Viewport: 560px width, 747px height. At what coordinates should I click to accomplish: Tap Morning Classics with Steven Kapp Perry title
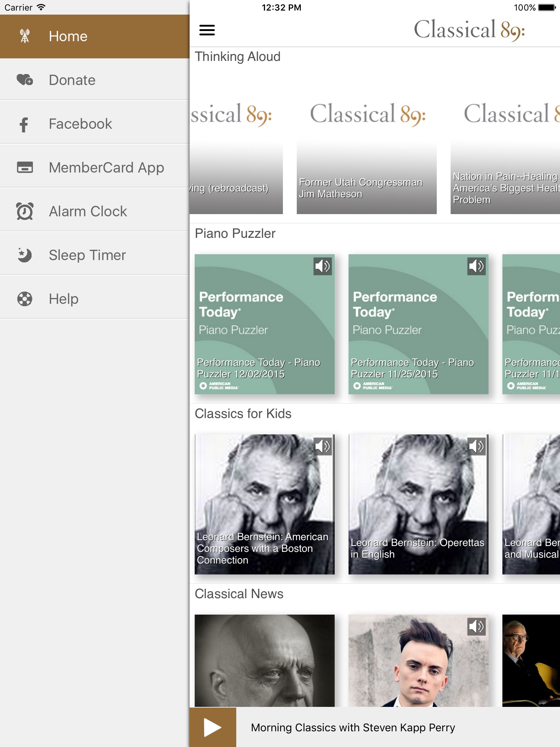coord(353,728)
